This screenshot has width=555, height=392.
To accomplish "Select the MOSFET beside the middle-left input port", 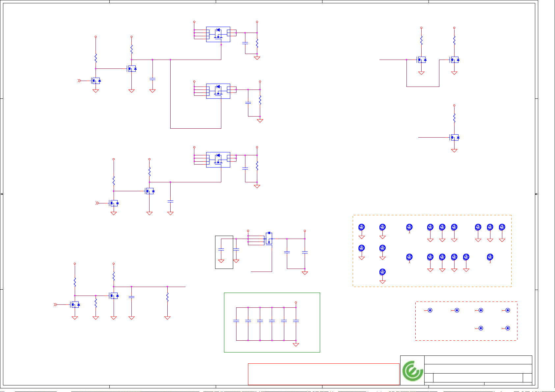I will (x=114, y=203).
